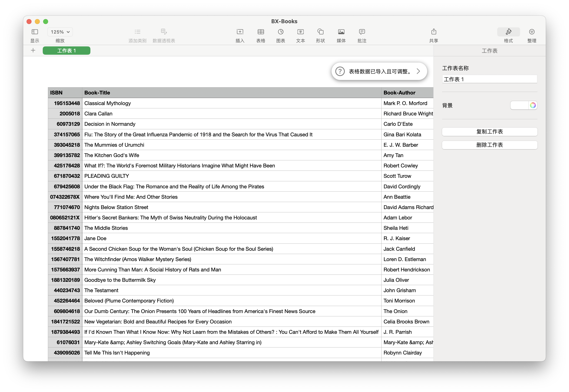Toggle the Organize (整理) sidebar button
This screenshot has width=569, height=392.
(x=532, y=32)
